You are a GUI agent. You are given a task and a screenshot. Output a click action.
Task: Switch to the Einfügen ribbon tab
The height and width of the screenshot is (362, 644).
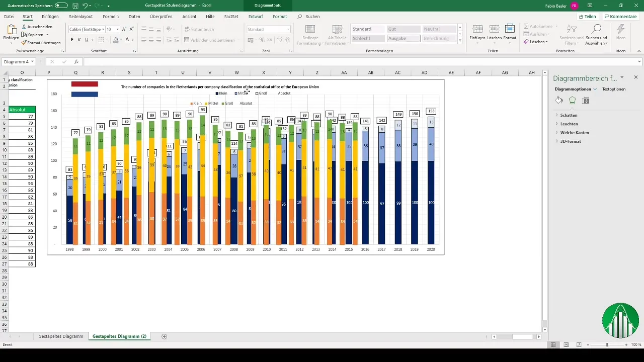click(x=50, y=17)
